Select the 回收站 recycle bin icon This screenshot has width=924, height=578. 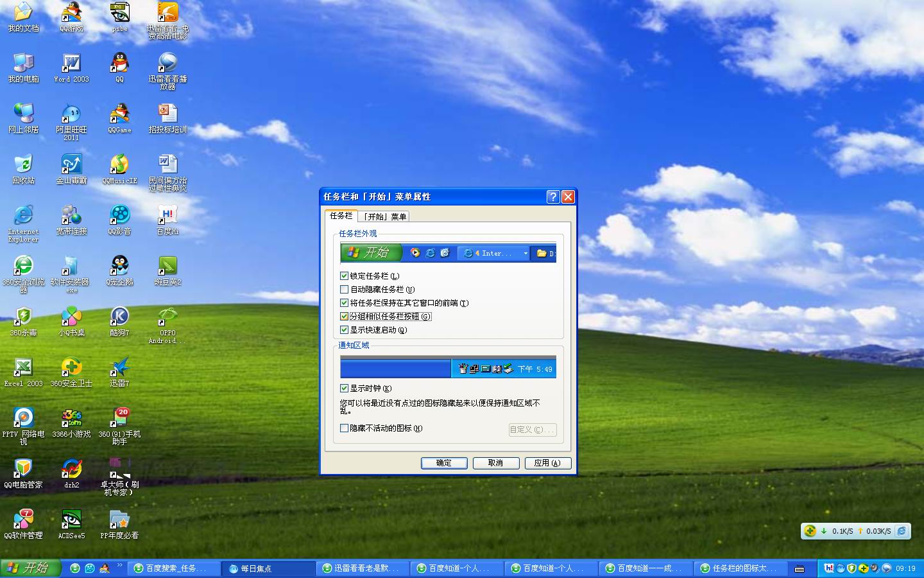tap(23, 170)
